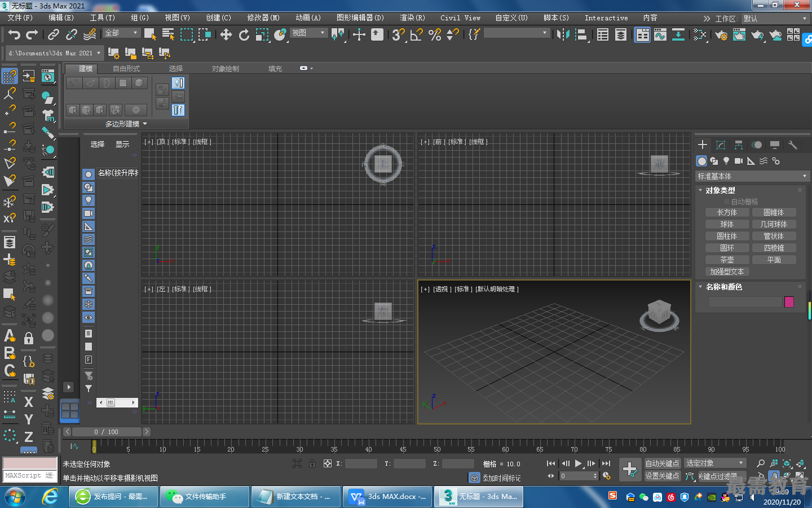The width and height of the screenshot is (812, 508).
Task: Activate the Select and Scale tool
Action: tap(262, 35)
